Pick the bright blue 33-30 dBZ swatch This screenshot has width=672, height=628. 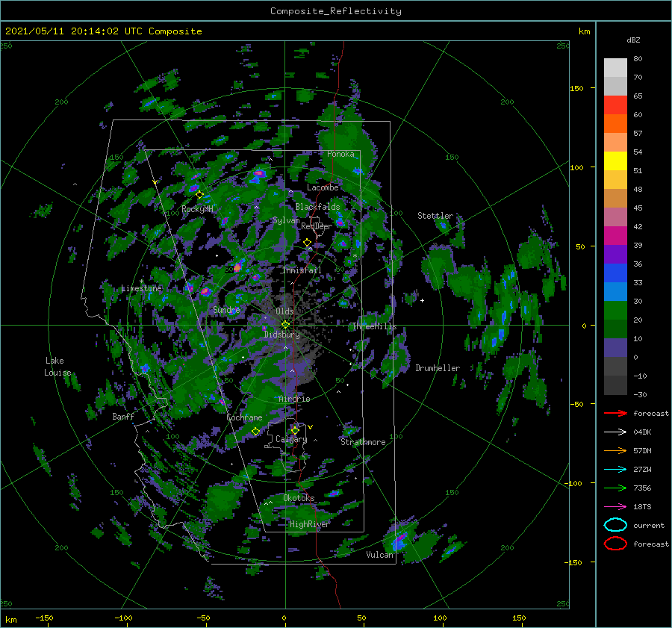pyautogui.click(x=615, y=292)
